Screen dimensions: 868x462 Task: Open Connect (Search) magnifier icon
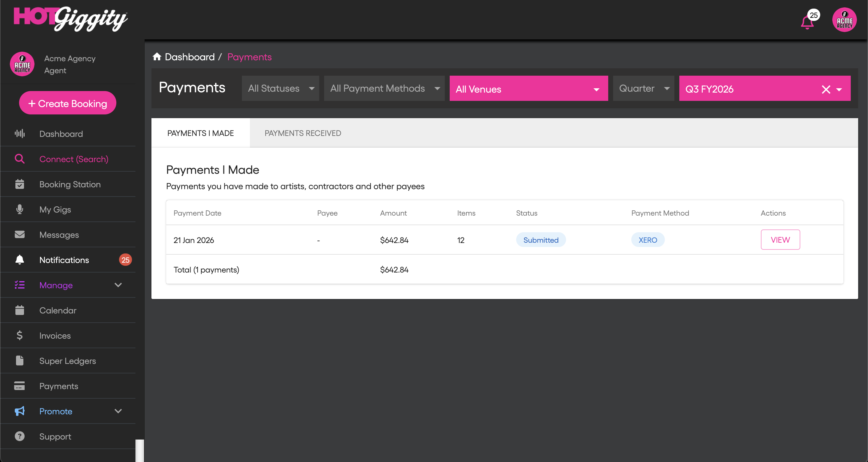point(19,159)
